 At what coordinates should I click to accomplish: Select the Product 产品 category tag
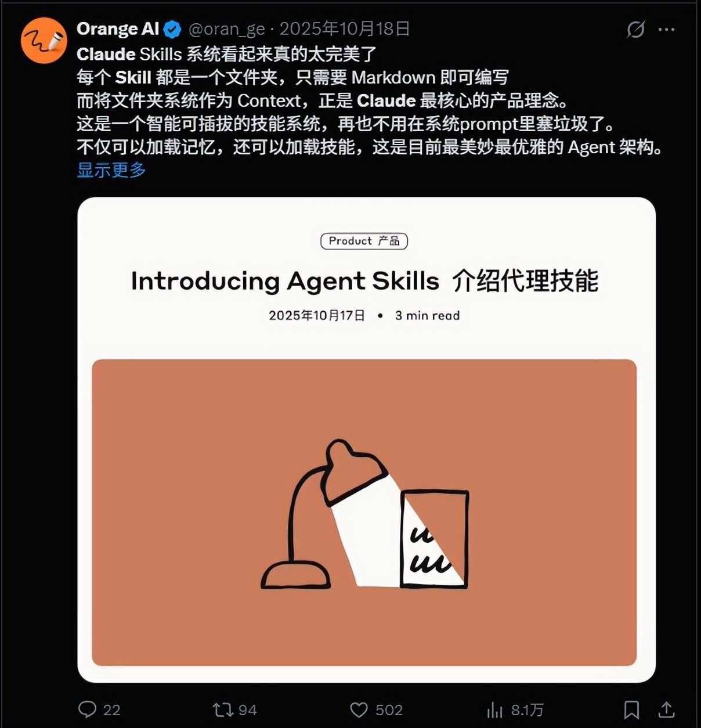pyautogui.click(x=364, y=241)
